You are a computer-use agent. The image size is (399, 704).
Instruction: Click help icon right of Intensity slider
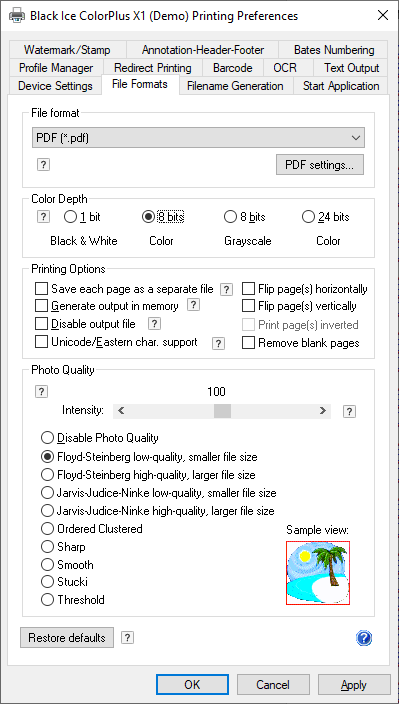[x=349, y=412]
